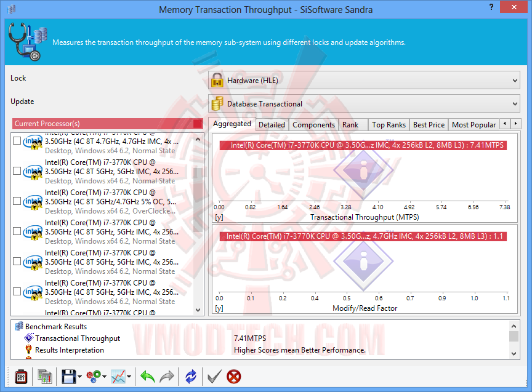Open the dropdown arrow next to gears icon
The height and width of the screenshot is (392, 532).
[104, 377]
